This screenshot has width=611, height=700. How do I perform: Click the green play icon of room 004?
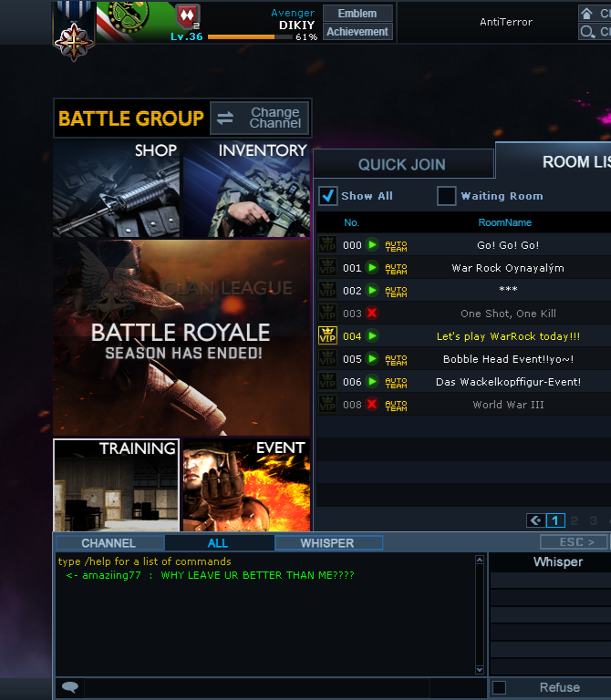[371, 335]
